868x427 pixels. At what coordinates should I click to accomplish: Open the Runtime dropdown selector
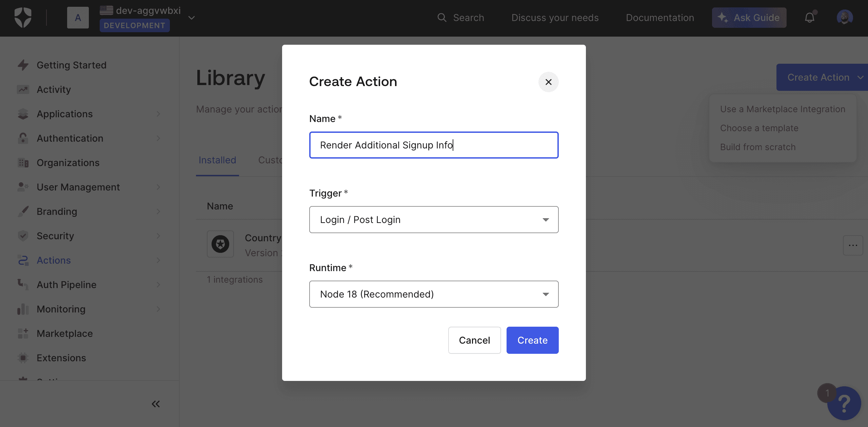point(434,294)
